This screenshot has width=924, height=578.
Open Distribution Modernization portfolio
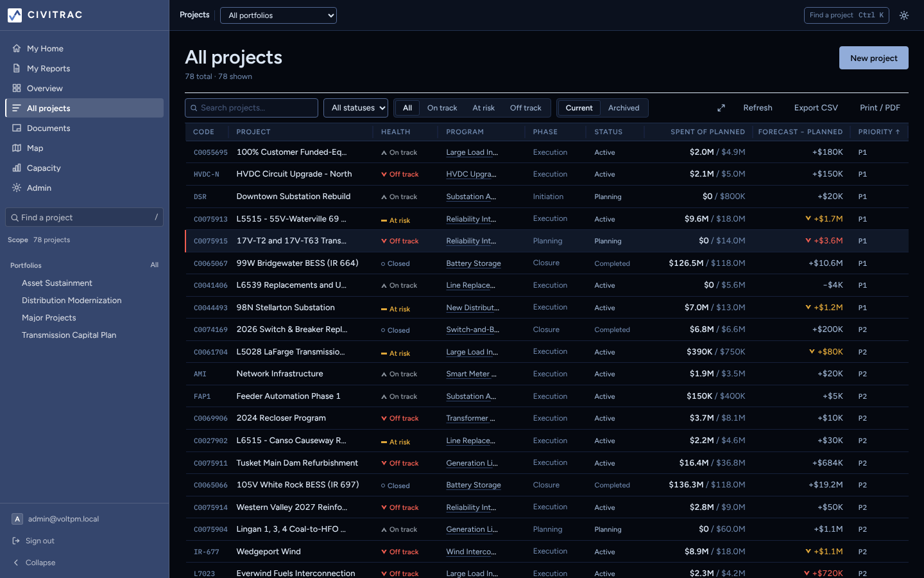[72, 301]
